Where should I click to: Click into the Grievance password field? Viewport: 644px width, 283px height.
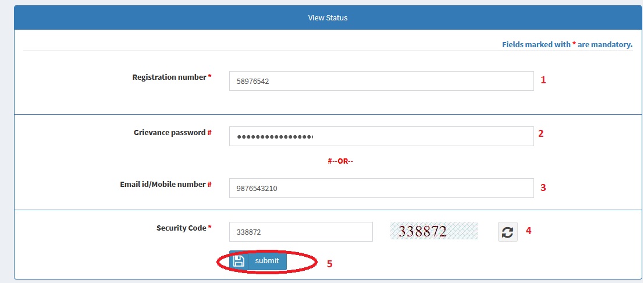click(381, 136)
